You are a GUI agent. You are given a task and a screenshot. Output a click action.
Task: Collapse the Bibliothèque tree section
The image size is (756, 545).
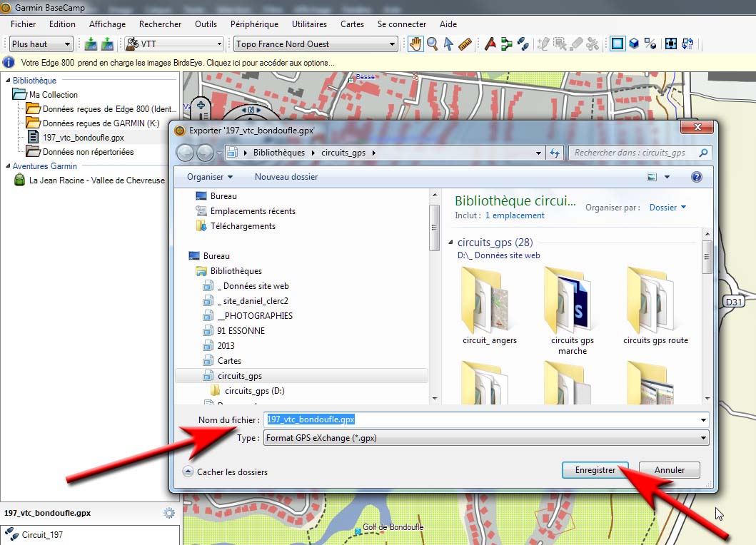pyautogui.click(x=8, y=80)
